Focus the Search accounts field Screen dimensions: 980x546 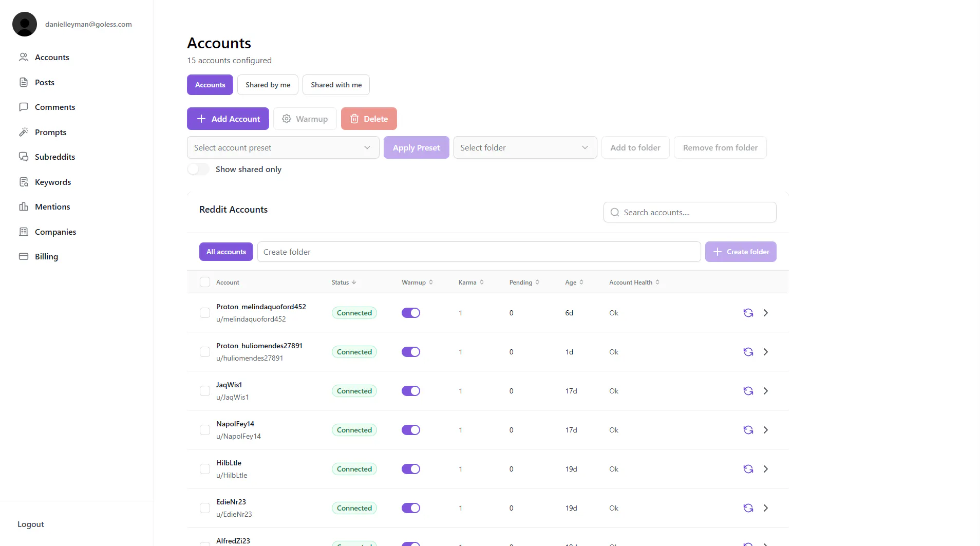point(690,212)
